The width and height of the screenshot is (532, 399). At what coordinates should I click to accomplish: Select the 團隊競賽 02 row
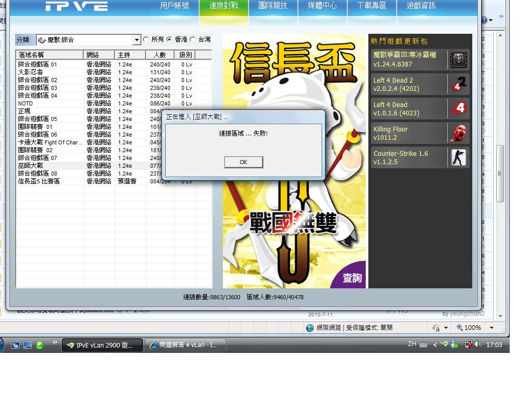coord(89,150)
